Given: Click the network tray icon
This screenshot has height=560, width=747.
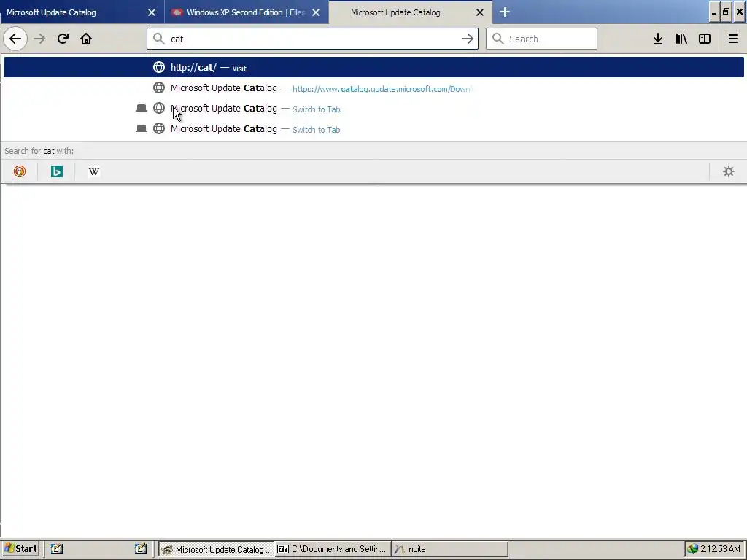Looking at the screenshot, I should (693, 548).
